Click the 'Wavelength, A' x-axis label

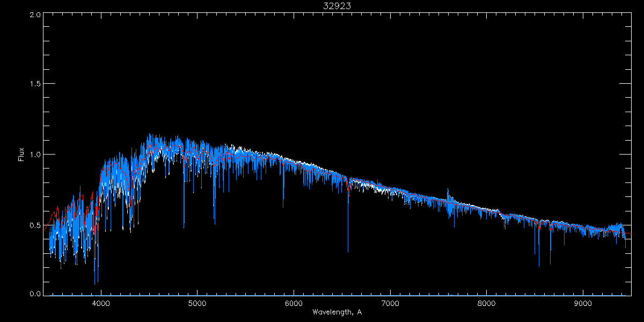point(336,312)
